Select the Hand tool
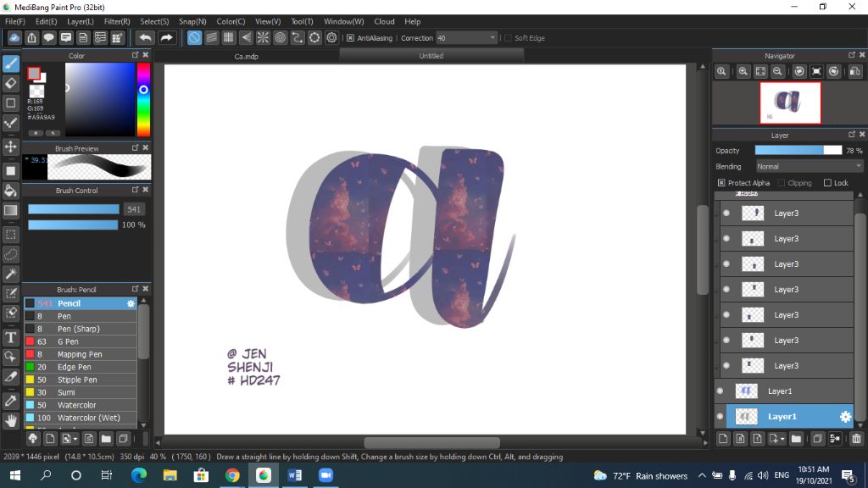 click(10, 420)
